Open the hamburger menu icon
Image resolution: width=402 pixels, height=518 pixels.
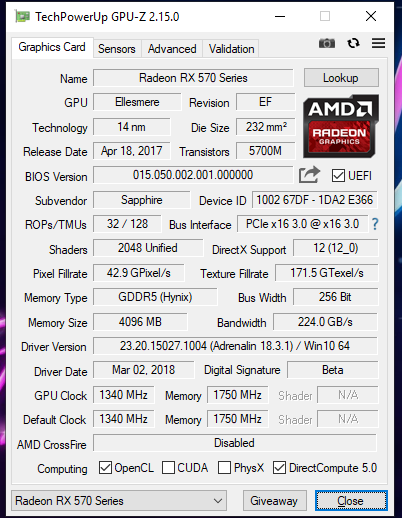[379, 43]
